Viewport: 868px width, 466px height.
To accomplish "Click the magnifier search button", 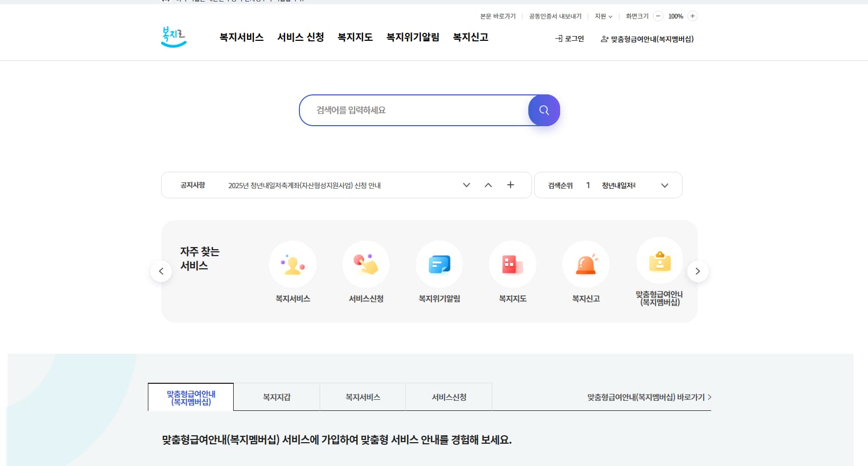I will click(x=544, y=110).
